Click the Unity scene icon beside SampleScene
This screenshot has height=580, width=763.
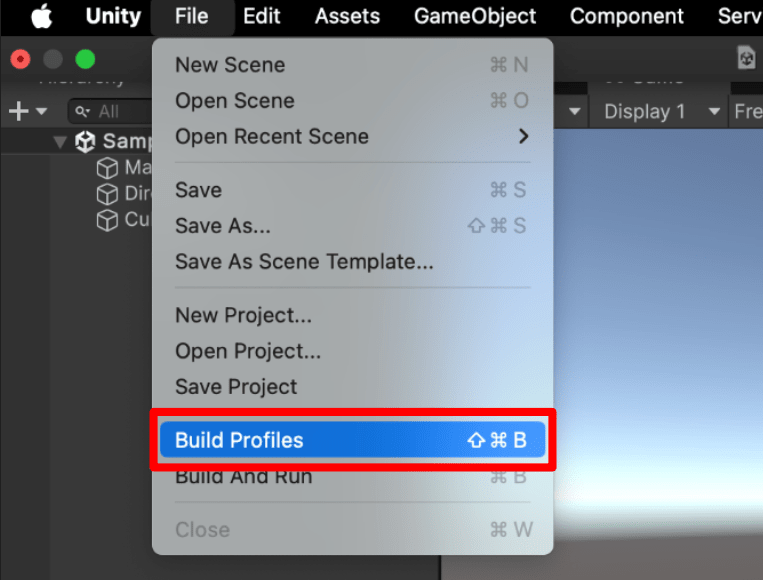pyautogui.click(x=86, y=142)
